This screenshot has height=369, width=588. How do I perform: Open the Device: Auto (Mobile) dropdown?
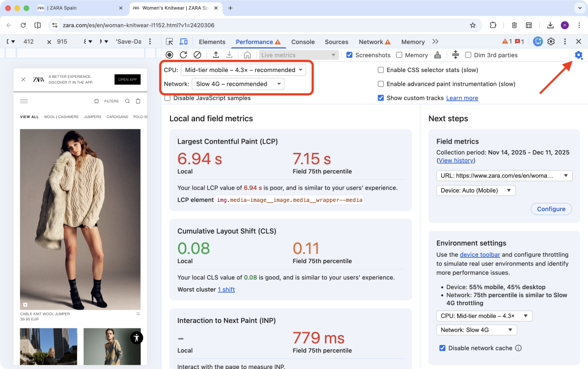475,190
